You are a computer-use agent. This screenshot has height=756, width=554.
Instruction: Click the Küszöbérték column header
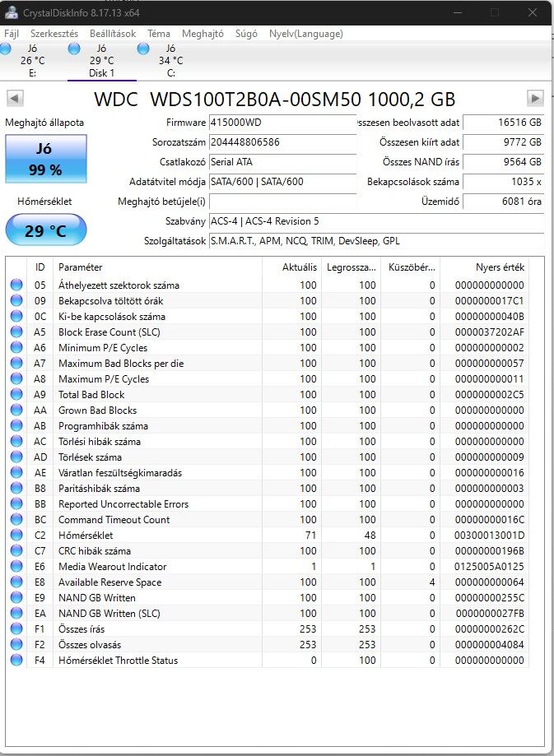[411, 267]
